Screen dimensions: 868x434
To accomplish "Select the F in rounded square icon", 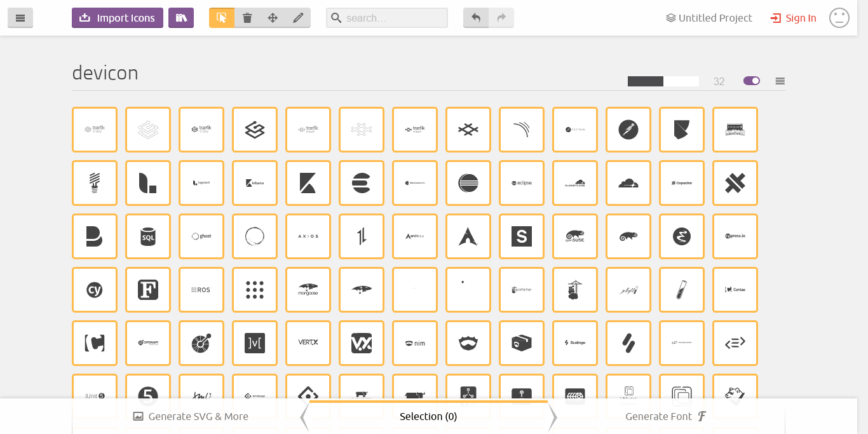I will tap(148, 290).
